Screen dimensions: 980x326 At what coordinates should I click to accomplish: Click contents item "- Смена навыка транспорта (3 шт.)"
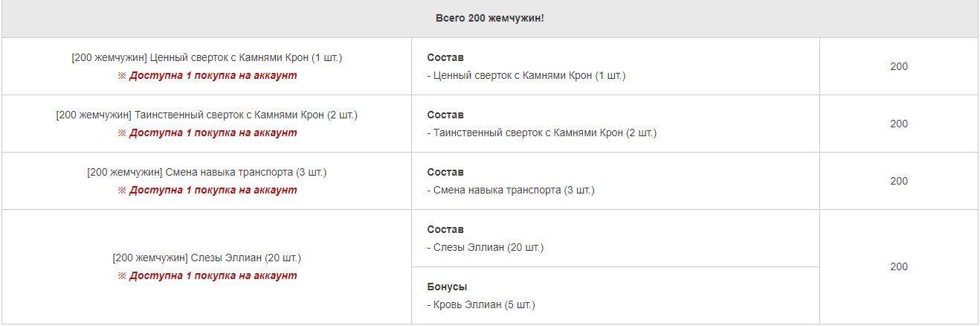[511, 190]
